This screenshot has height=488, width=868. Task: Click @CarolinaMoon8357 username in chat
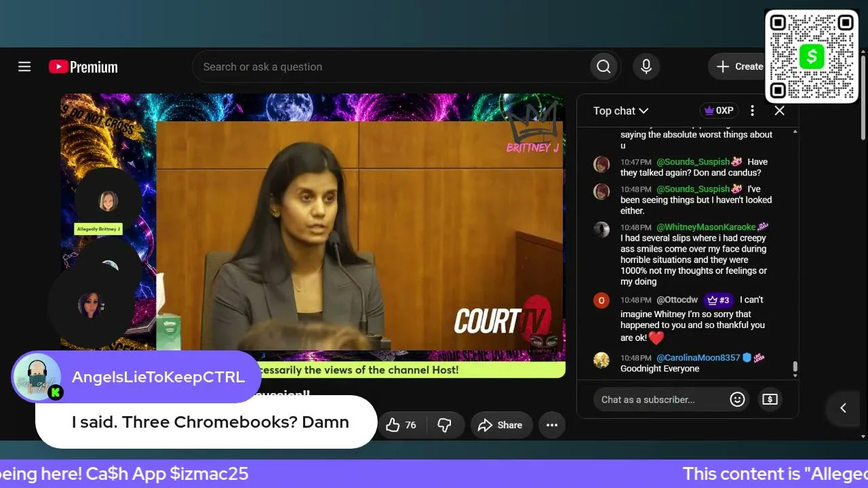(698, 357)
